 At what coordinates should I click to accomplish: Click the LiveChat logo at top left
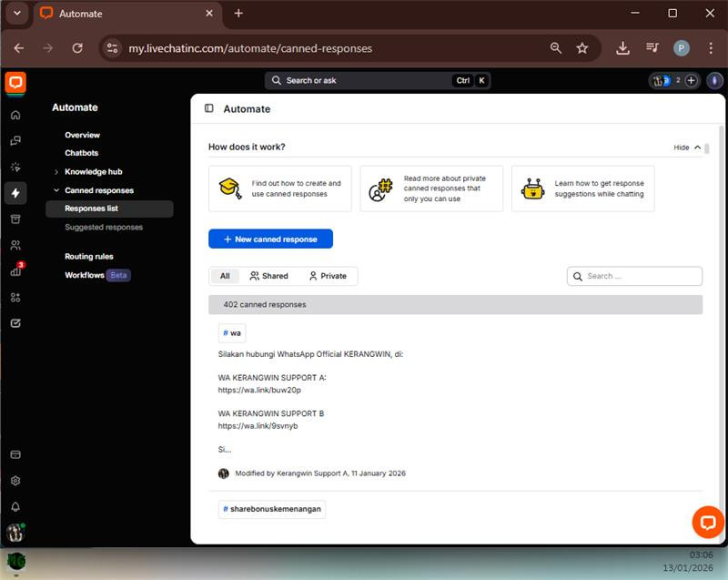(x=15, y=83)
